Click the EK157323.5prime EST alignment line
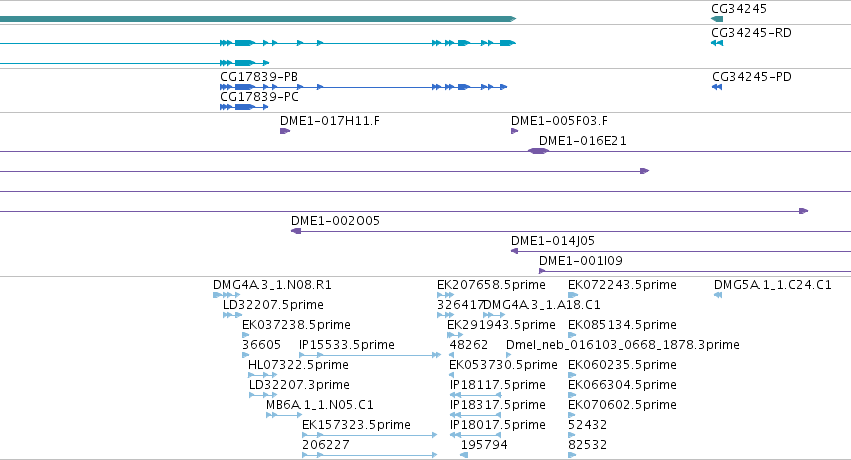This screenshot has width=851, height=460. coord(369,435)
